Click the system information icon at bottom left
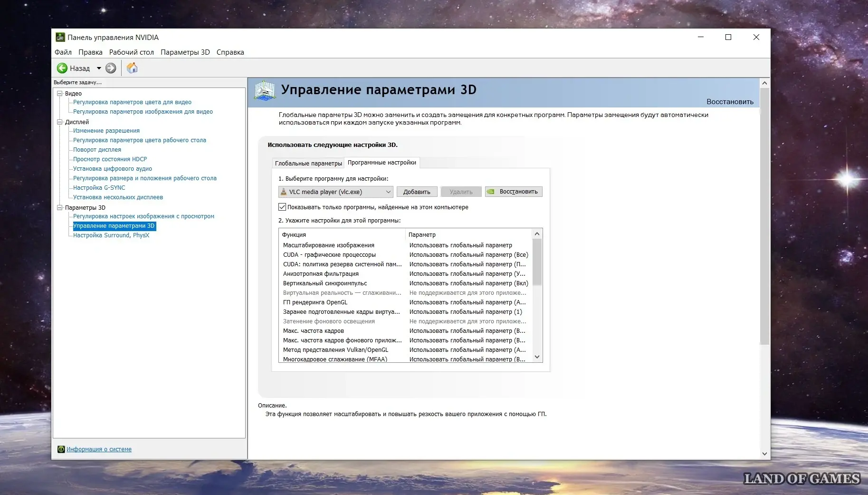This screenshot has width=868, height=495. click(61, 449)
